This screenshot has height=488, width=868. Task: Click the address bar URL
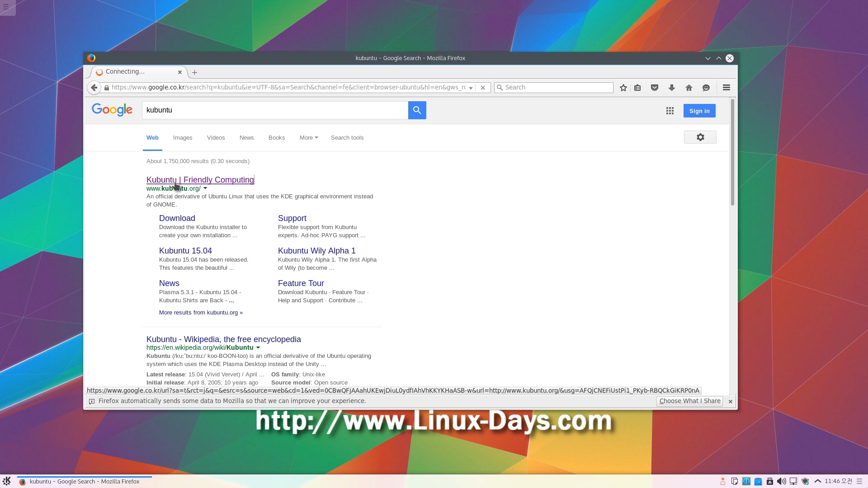click(x=288, y=88)
